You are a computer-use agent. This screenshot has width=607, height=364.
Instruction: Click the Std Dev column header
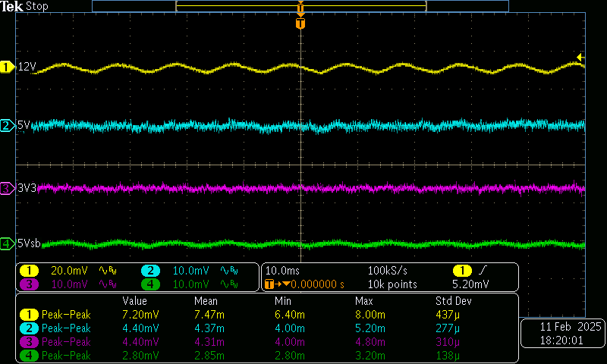pos(453,301)
